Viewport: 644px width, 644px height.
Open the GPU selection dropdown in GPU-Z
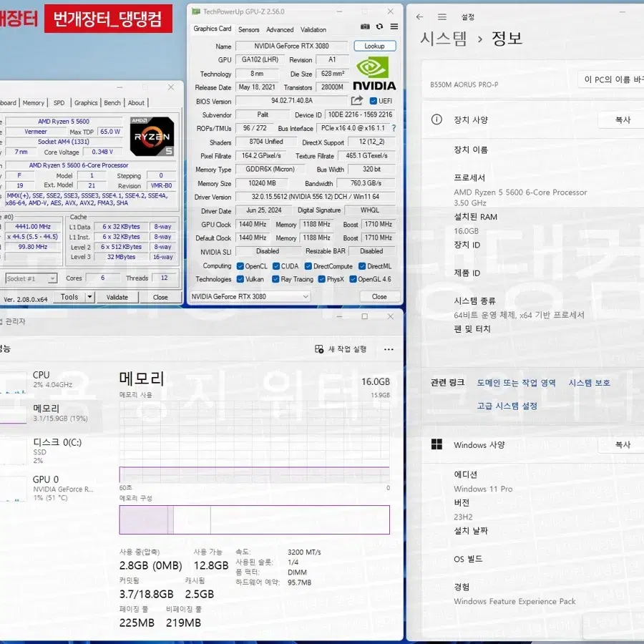pyautogui.click(x=250, y=296)
